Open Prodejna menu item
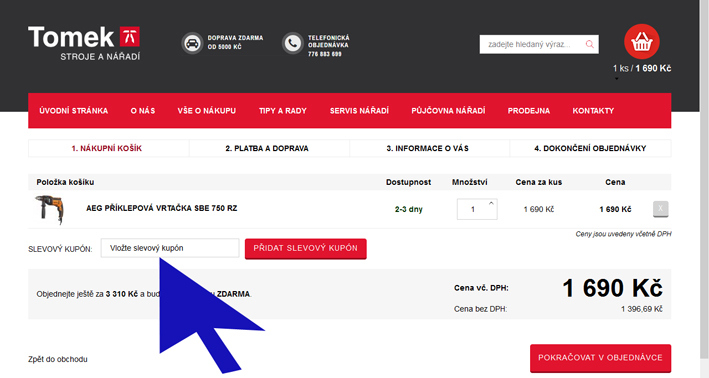709x378 pixels. [x=529, y=111]
